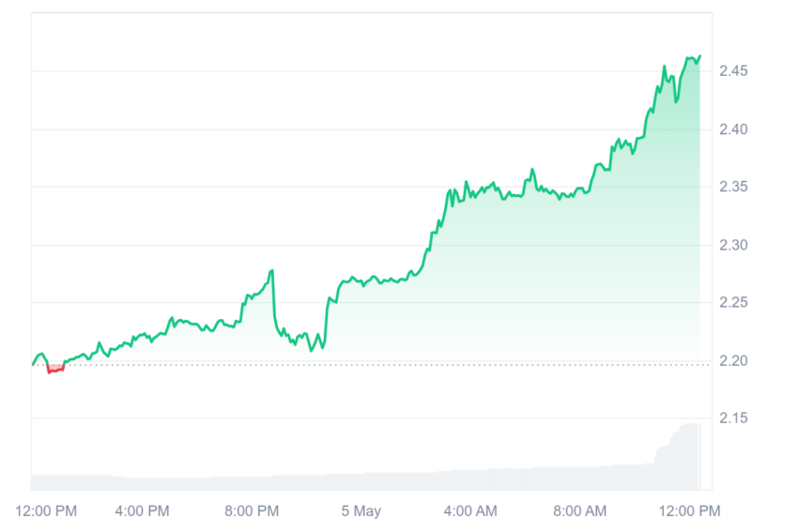Screen dimensions: 798x532
Task: Select the 5 May date marker
Action: (361, 510)
